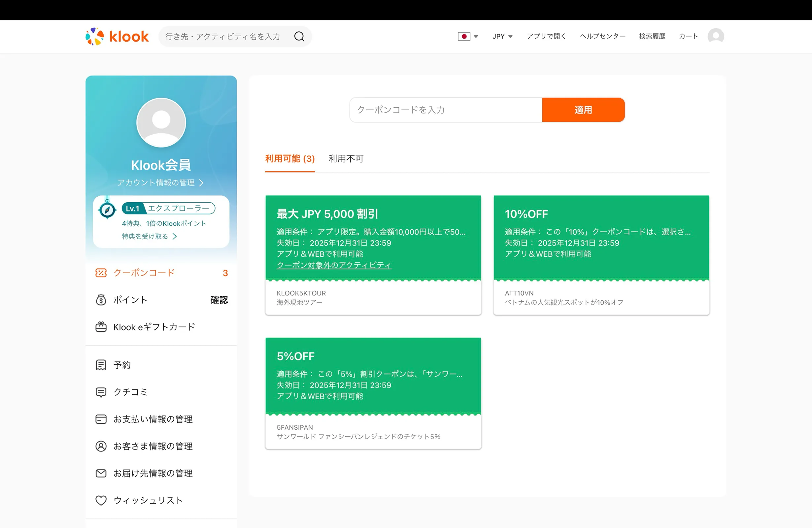Click the Klook会員 name heading

(161, 165)
